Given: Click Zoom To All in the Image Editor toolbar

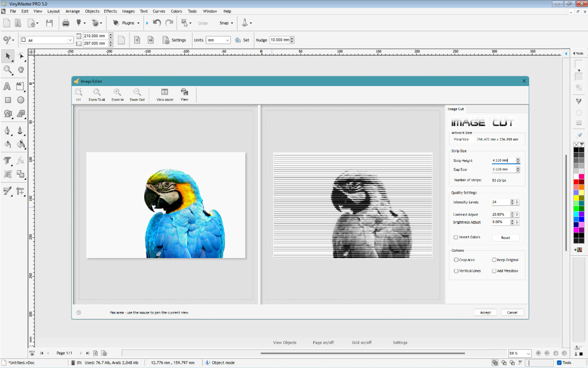Looking at the screenshot, I should coord(96,93).
